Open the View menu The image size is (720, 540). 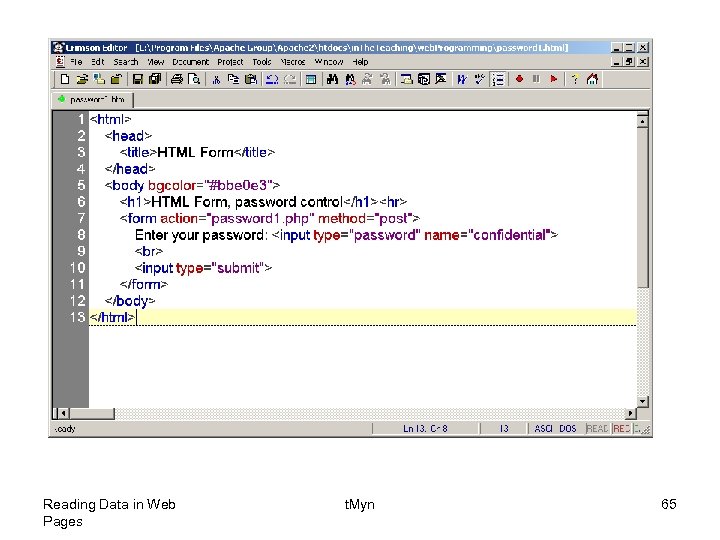[156, 62]
